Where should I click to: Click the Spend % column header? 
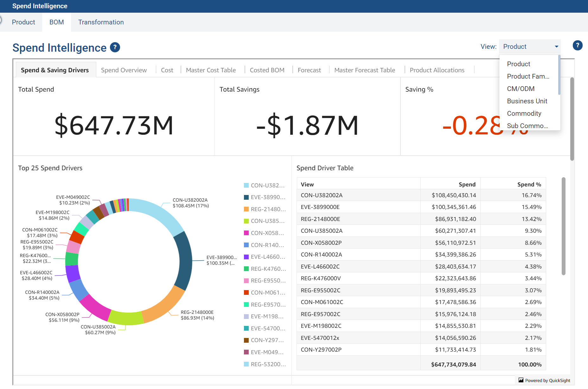tap(529, 185)
